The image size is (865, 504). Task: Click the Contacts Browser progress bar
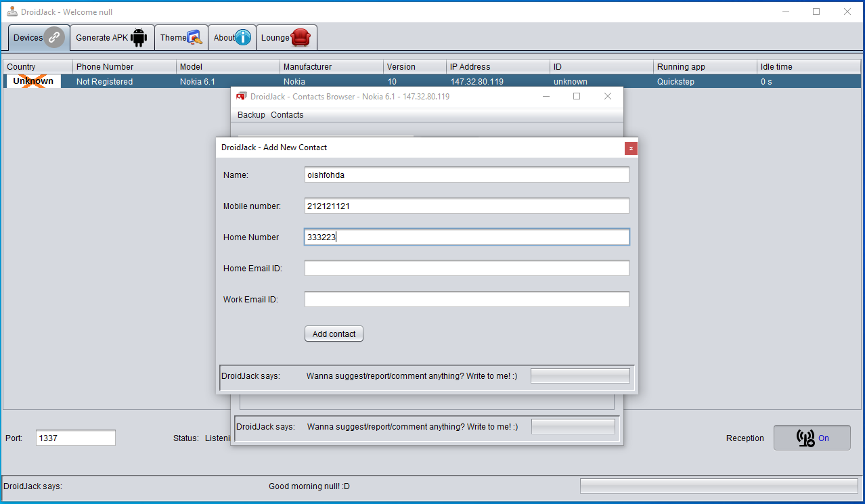[573, 426]
